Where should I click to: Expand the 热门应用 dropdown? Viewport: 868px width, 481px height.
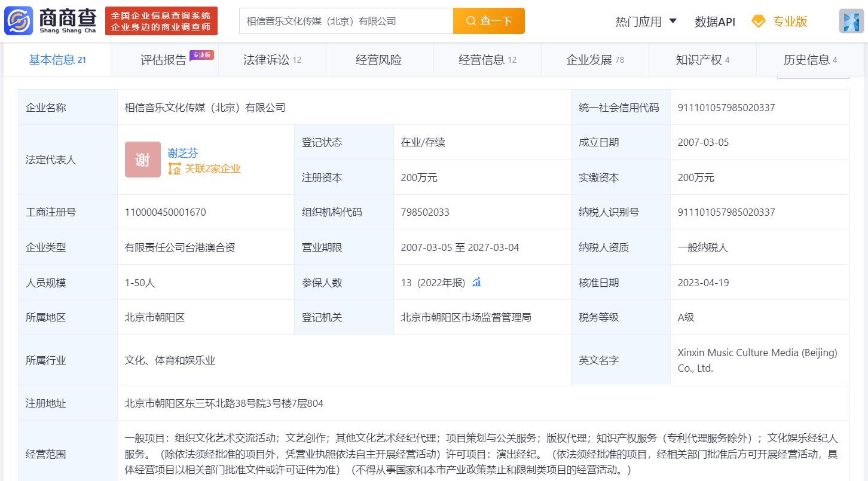click(x=646, y=22)
